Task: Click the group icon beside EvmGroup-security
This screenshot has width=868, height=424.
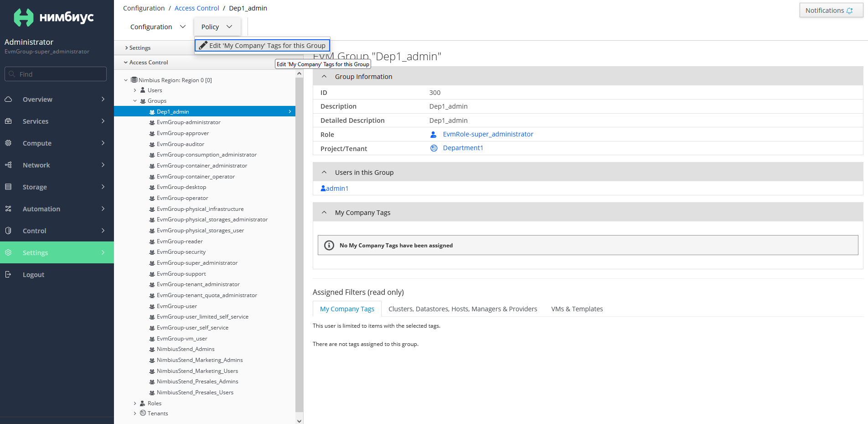Action: 152,252
